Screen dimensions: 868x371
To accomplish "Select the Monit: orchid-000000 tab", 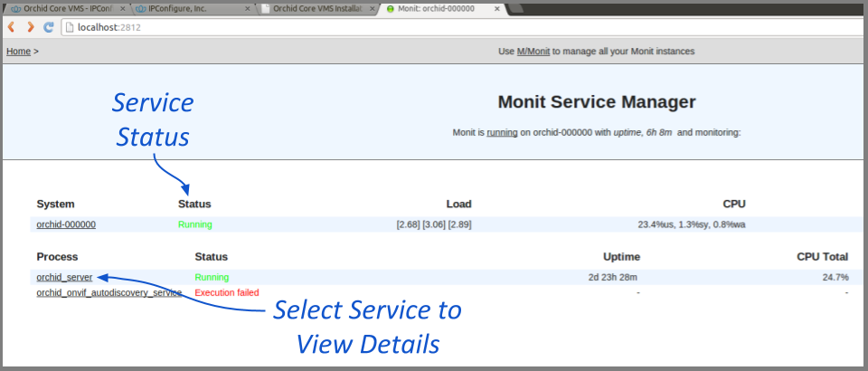I will pyautogui.click(x=443, y=9).
